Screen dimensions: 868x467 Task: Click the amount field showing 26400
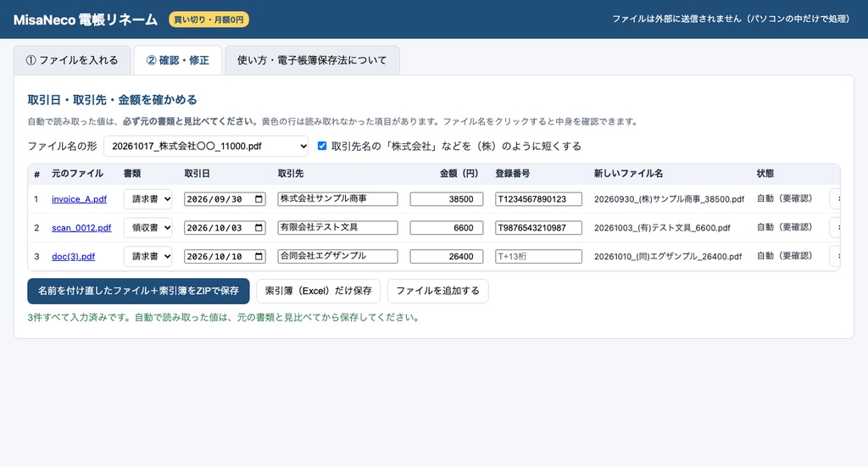(446, 257)
